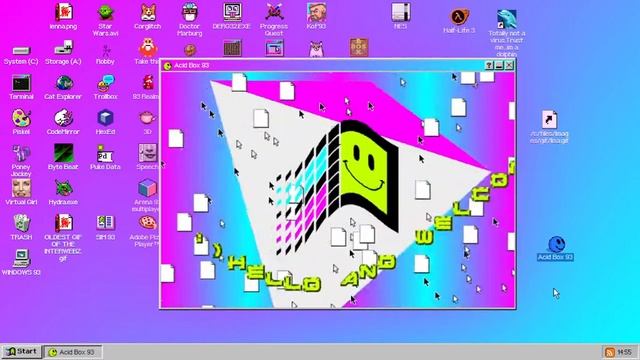The image size is (640, 360).
Task: Minimize the Acid Box 93 window
Action: (x=499, y=65)
